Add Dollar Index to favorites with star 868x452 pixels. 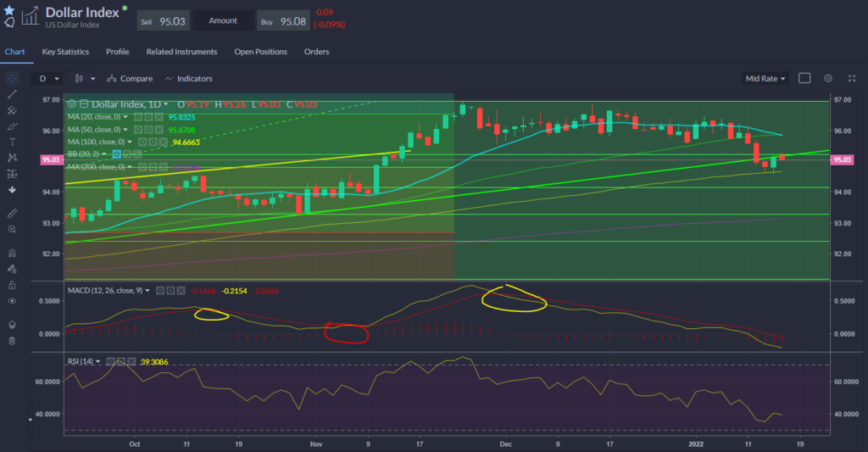[9, 8]
